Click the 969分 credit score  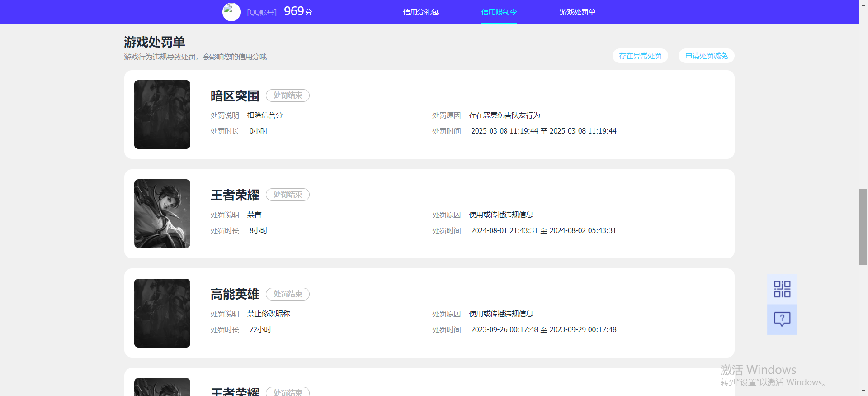click(x=298, y=11)
